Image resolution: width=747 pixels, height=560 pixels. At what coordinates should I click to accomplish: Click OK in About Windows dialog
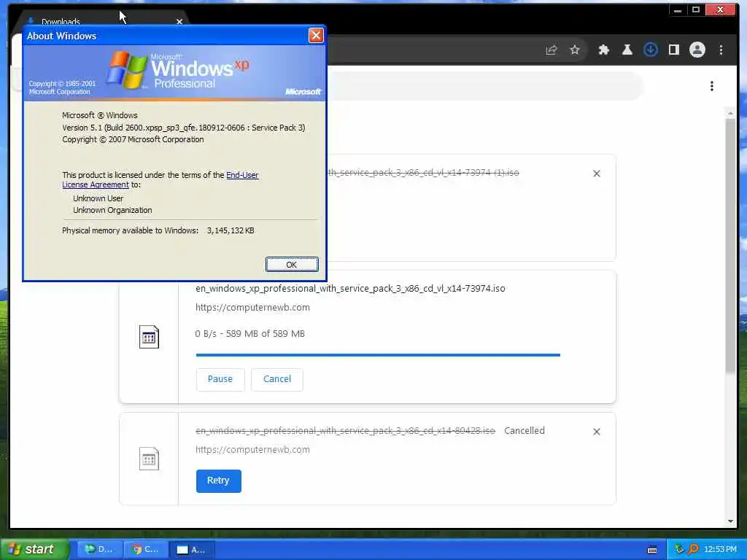pyautogui.click(x=292, y=265)
